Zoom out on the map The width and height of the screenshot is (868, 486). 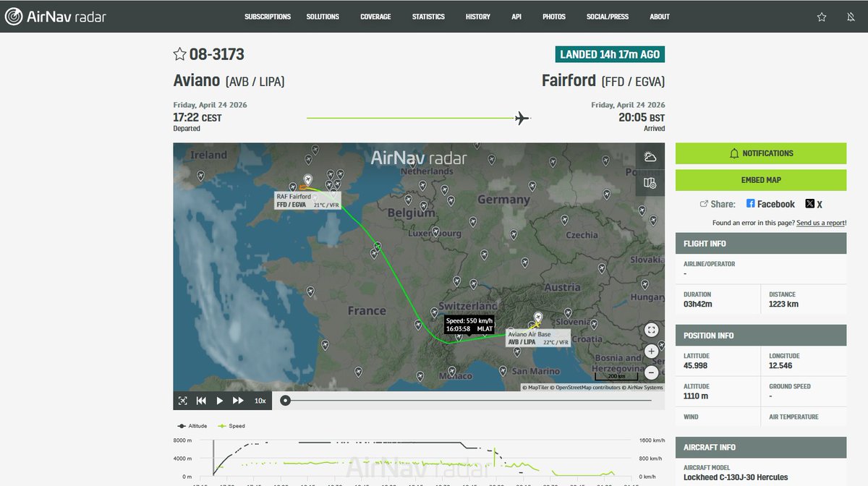(x=651, y=372)
